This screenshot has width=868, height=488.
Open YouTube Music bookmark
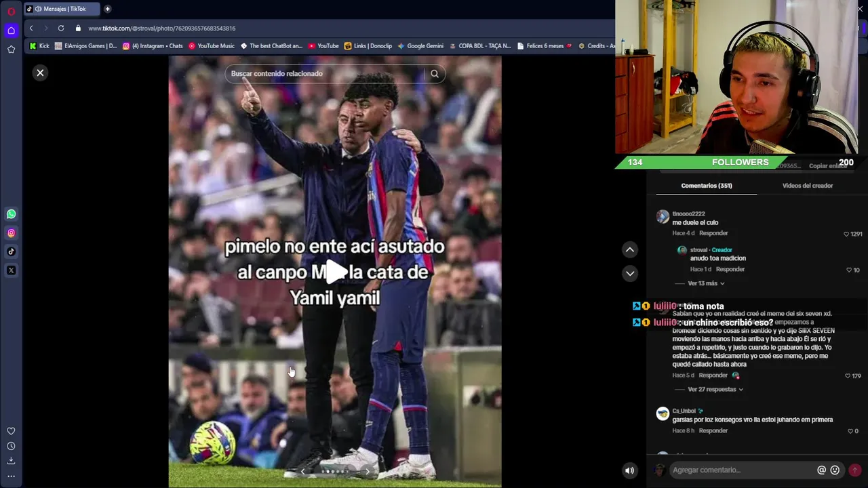(x=212, y=46)
